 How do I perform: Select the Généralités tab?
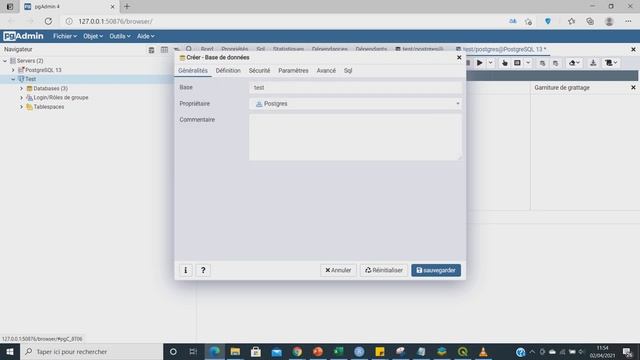[x=193, y=71]
